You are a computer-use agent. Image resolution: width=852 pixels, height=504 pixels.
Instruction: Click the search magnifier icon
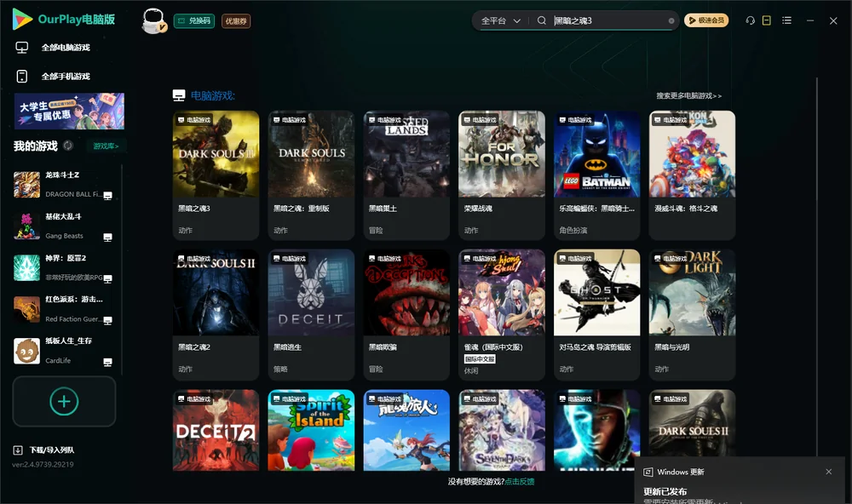coord(542,20)
